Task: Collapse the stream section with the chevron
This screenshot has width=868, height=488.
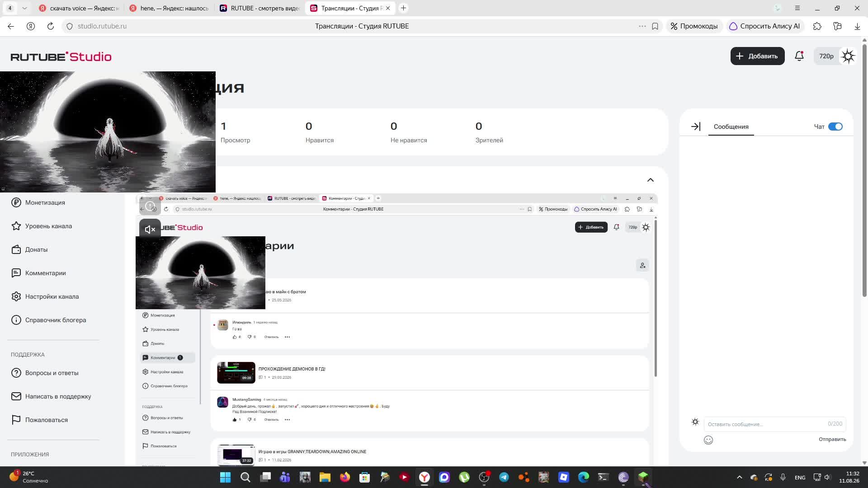Action: tap(651, 180)
